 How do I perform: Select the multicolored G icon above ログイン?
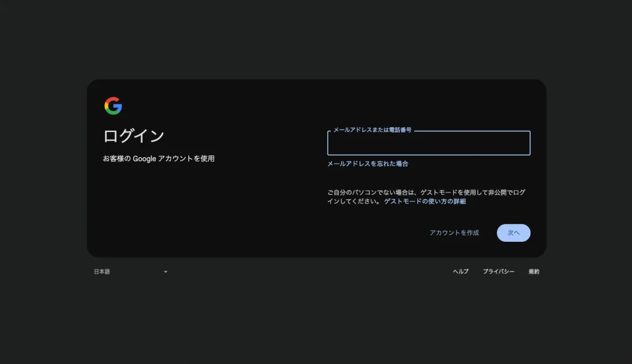click(x=113, y=105)
